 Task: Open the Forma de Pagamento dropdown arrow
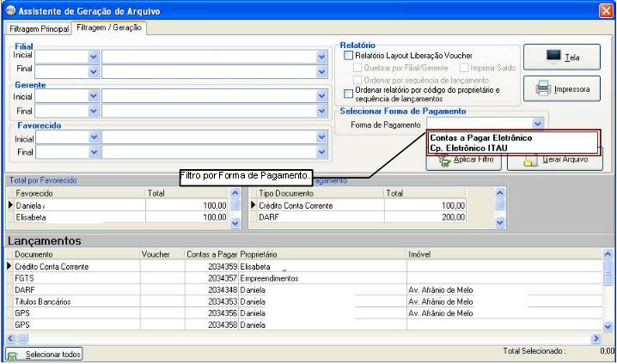(x=538, y=125)
